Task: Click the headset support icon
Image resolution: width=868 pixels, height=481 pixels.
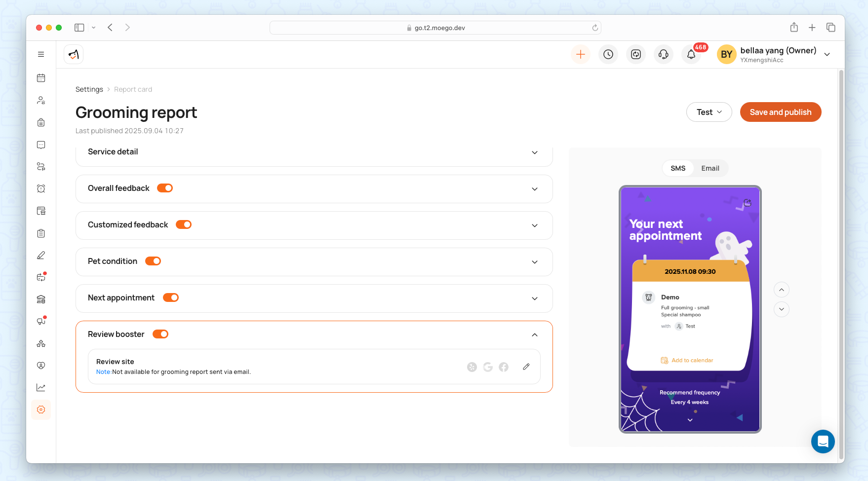Action: point(664,54)
